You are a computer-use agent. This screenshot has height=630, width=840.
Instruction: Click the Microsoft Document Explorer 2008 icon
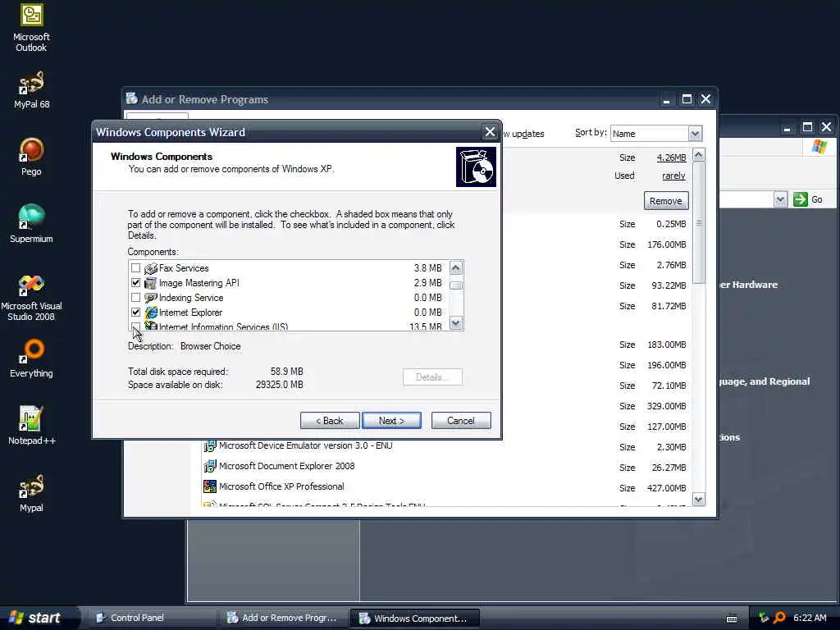click(209, 466)
